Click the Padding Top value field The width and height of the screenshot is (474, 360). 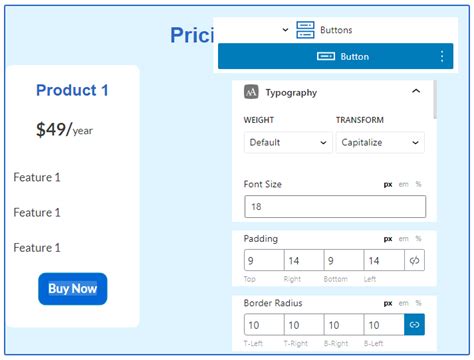[264, 260]
